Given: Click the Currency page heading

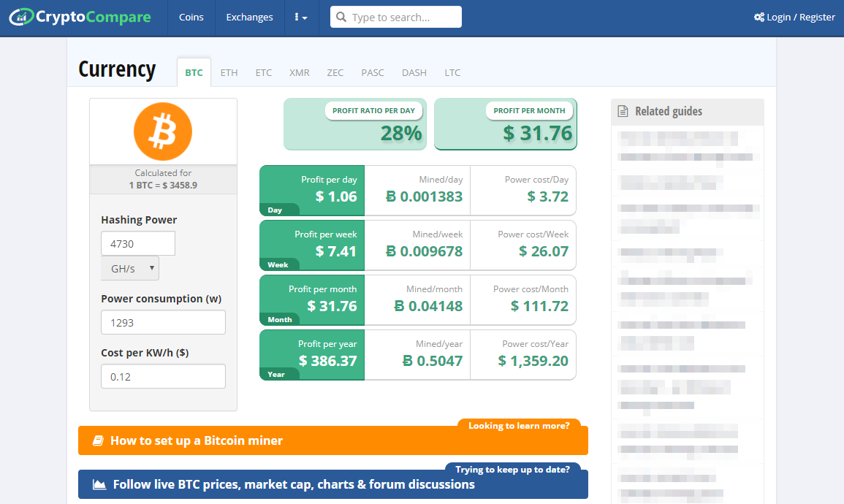Looking at the screenshot, I should tap(117, 69).
